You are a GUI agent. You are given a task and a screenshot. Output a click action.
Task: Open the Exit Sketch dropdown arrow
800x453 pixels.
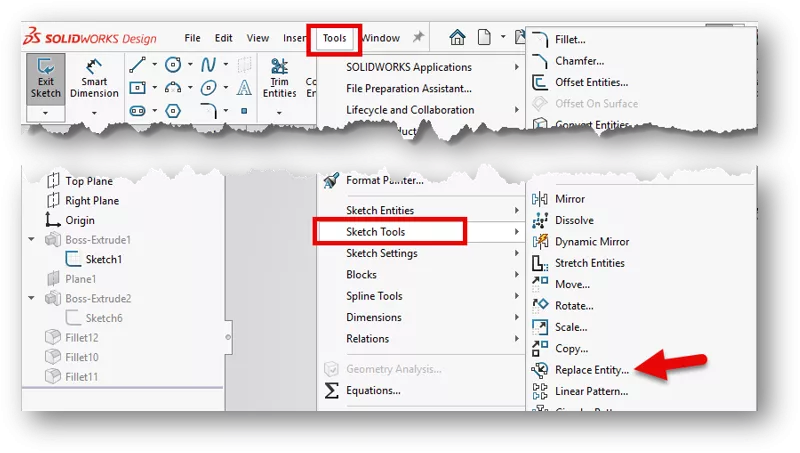[45, 113]
